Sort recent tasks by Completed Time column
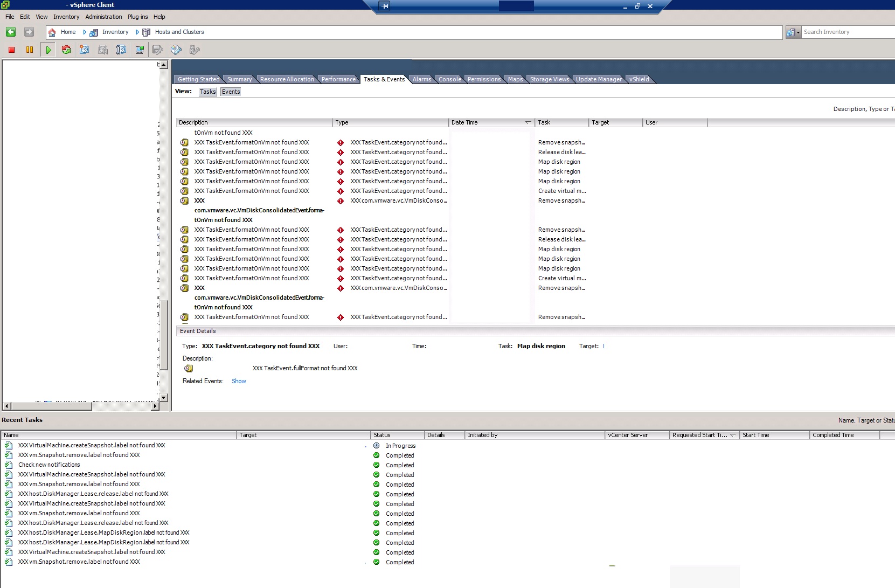Screen dimensions: 895x588 pyautogui.click(x=844, y=435)
